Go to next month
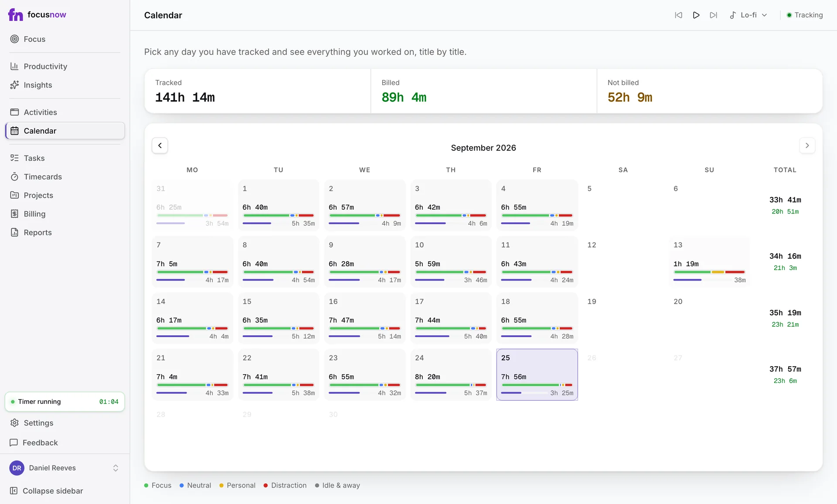 pyautogui.click(x=807, y=145)
